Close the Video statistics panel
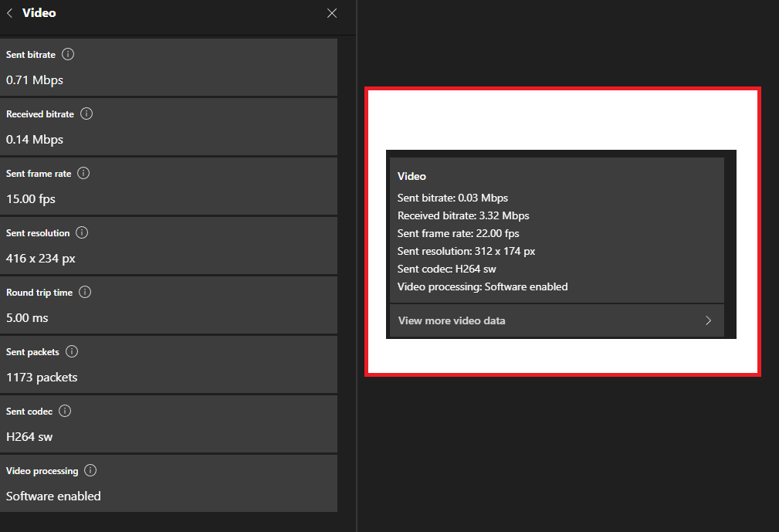The height and width of the screenshot is (532, 779). (331, 13)
